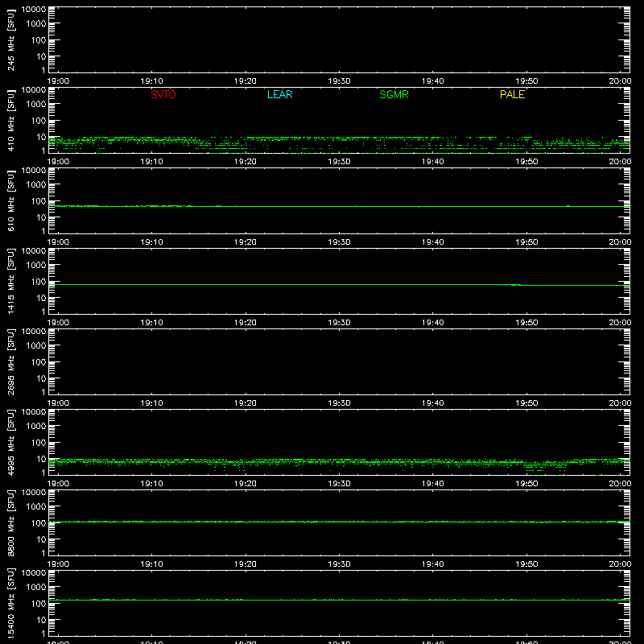Image resolution: width=644 pixels, height=644 pixels.
Task: Click 1000 y-axis label of 2695 MHz panel
Action: [x=36, y=346]
